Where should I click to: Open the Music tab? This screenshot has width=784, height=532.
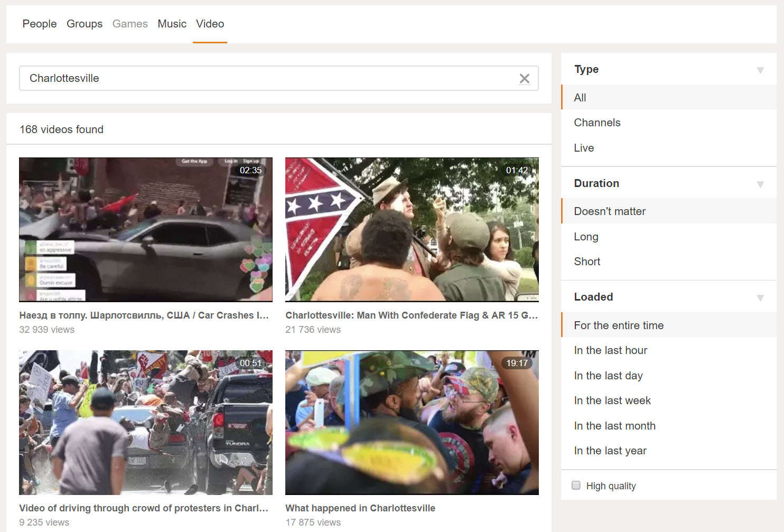pyautogui.click(x=172, y=24)
